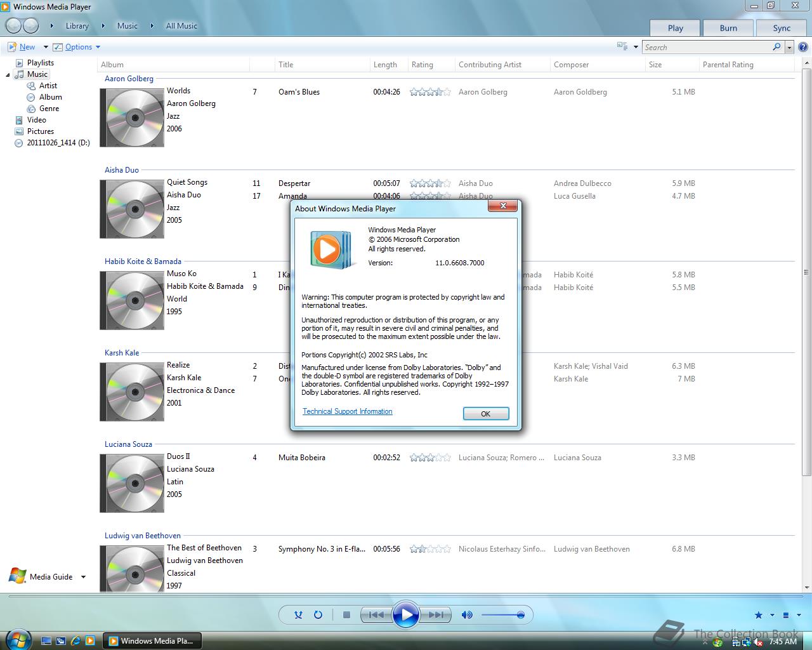Click the Quiet Songs album cover thumbnail
This screenshot has height=650, width=812.
coord(132,209)
